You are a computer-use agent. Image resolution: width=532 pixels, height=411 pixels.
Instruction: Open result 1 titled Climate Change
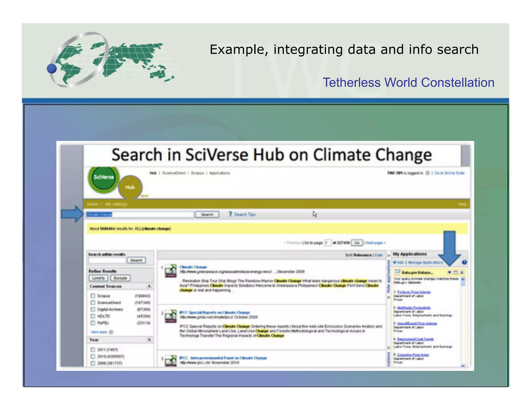[x=193, y=267]
